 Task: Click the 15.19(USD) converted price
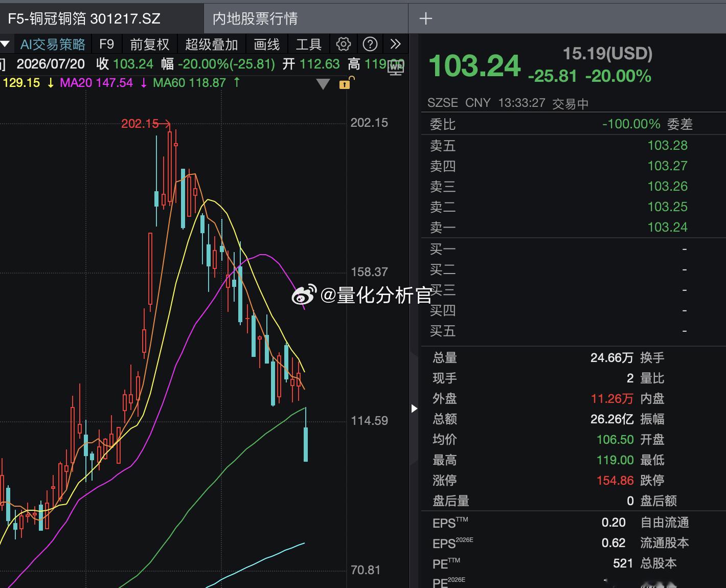[607, 53]
